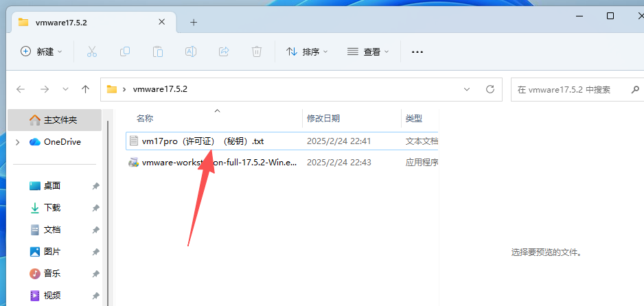This screenshot has width=644, height=306.
Task: Click the text document icon of vm17pro file
Action: [133, 141]
